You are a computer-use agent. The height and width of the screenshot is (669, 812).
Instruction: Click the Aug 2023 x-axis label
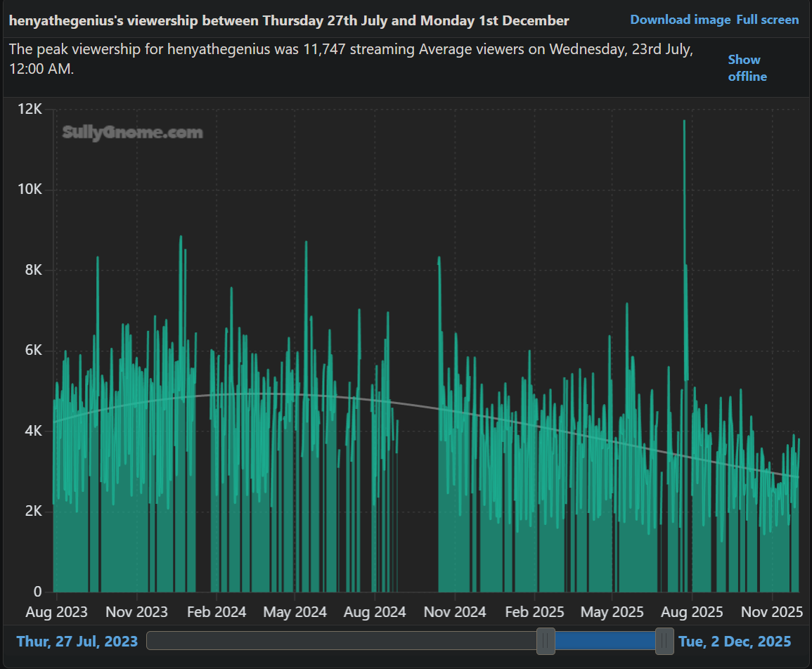pos(56,612)
